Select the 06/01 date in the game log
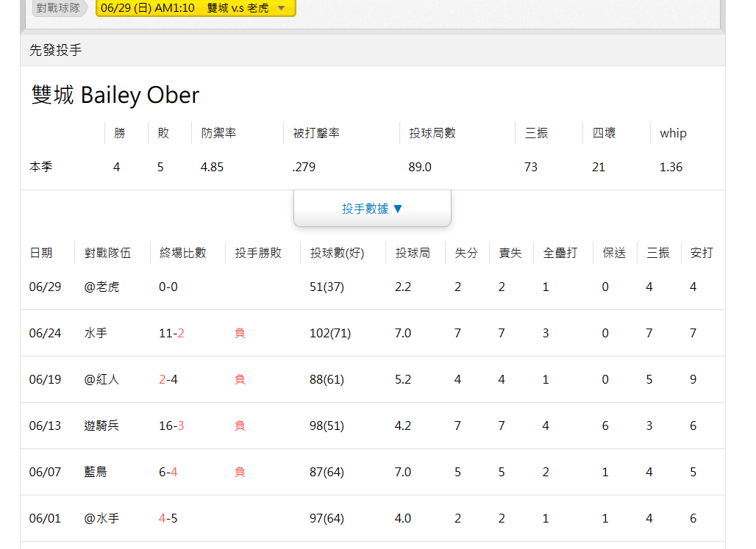This screenshot has width=756, height=549. coord(46,519)
